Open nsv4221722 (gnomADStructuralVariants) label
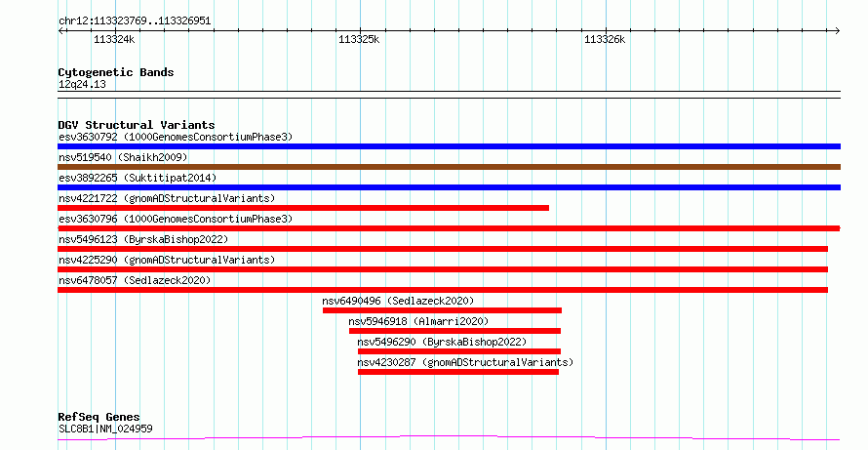The width and height of the screenshot is (868, 450). click(x=167, y=198)
